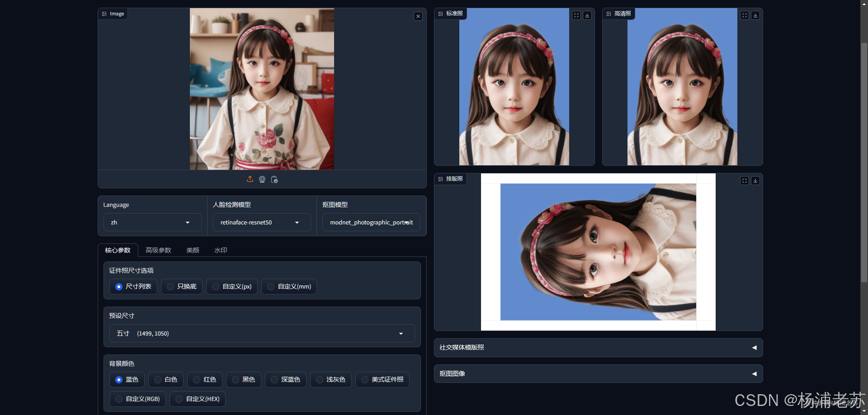Download the 标准照 result image
868x415 pixels.
tap(587, 15)
